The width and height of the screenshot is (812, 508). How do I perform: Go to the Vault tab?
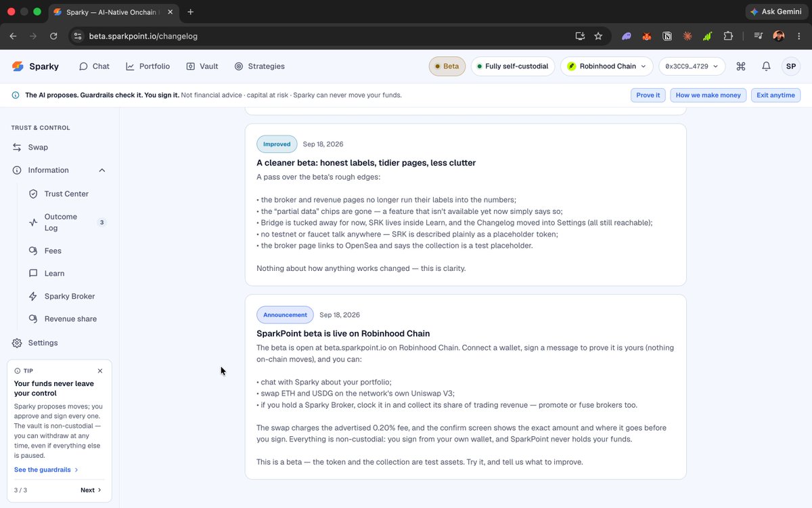click(x=202, y=66)
